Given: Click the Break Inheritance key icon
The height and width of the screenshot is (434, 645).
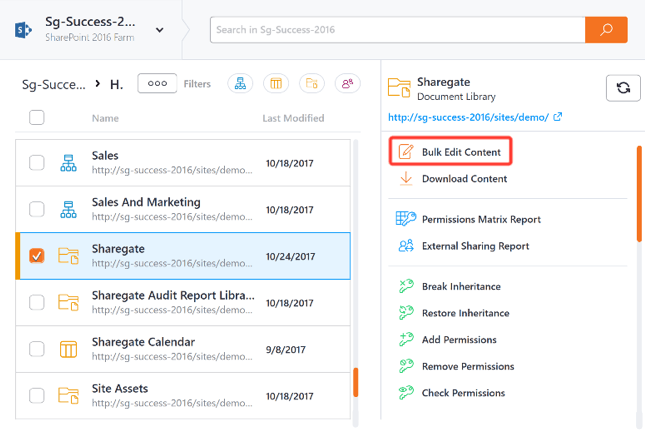Looking at the screenshot, I should (406, 286).
